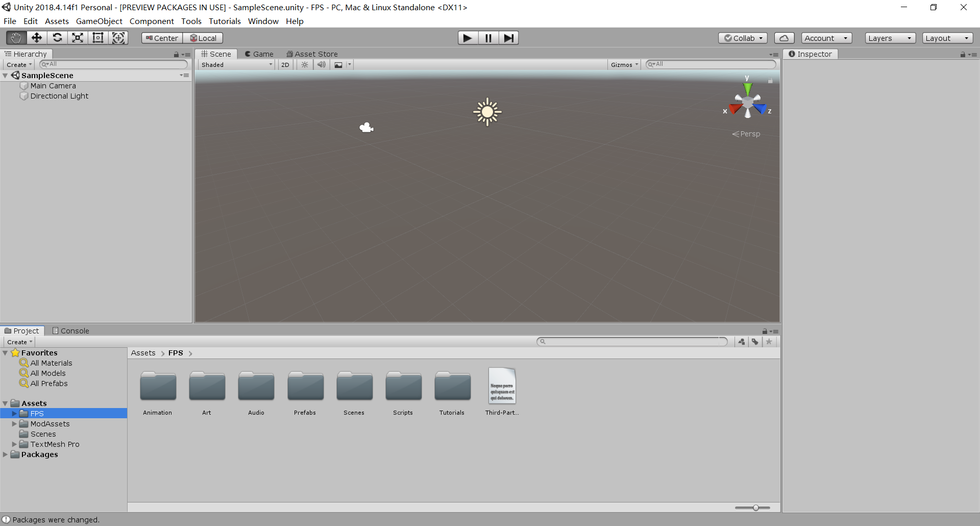
Task: Open the Prefabs folder
Action: 305,387
